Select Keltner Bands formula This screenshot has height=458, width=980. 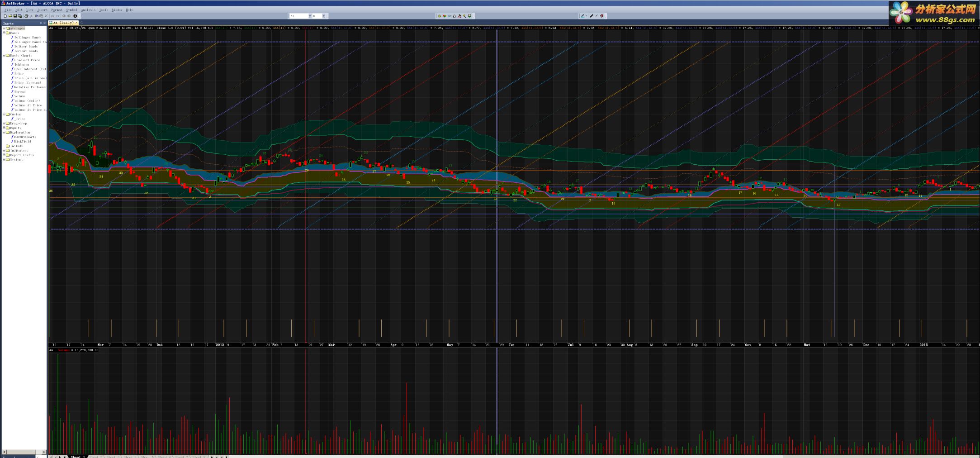point(26,46)
